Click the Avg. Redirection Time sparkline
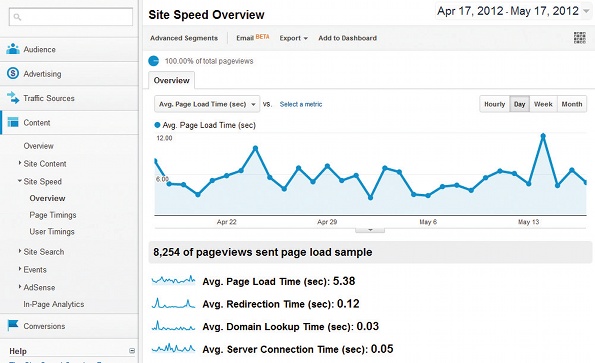 [x=173, y=303]
